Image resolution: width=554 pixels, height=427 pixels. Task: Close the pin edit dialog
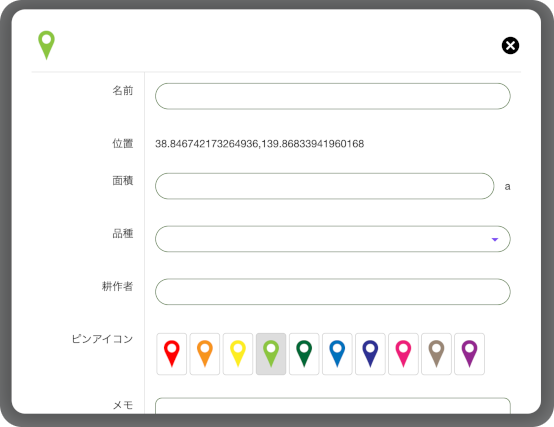[510, 46]
